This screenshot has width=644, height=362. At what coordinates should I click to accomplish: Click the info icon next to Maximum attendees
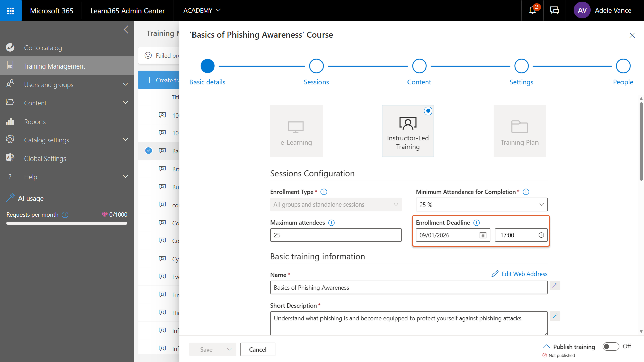[331, 223]
